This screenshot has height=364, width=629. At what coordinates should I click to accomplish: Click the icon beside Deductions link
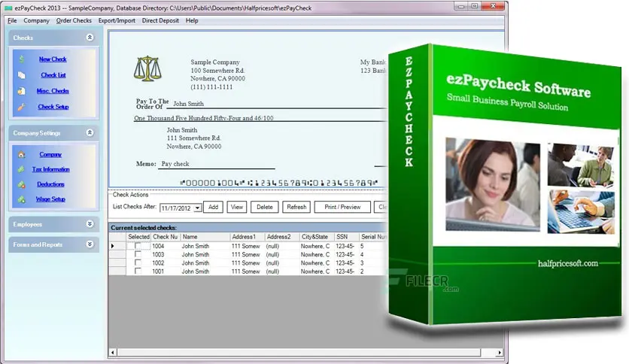[x=21, y=184]
